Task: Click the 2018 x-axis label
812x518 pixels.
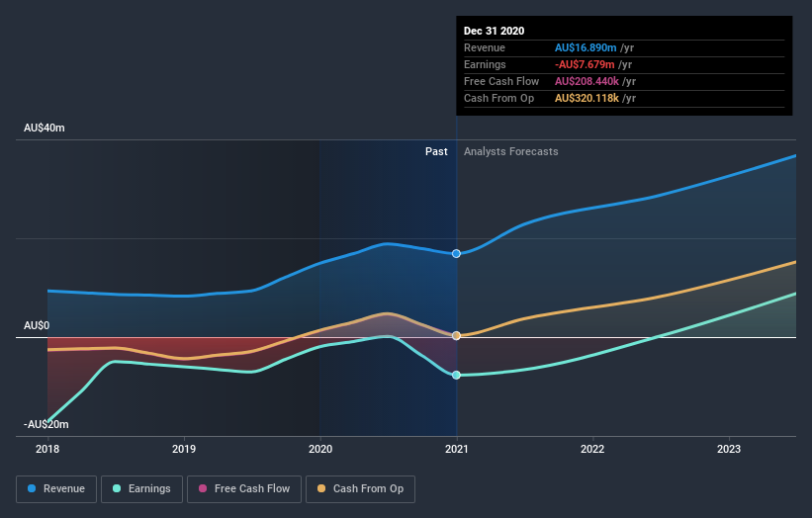Action: (x=47, y=449)
